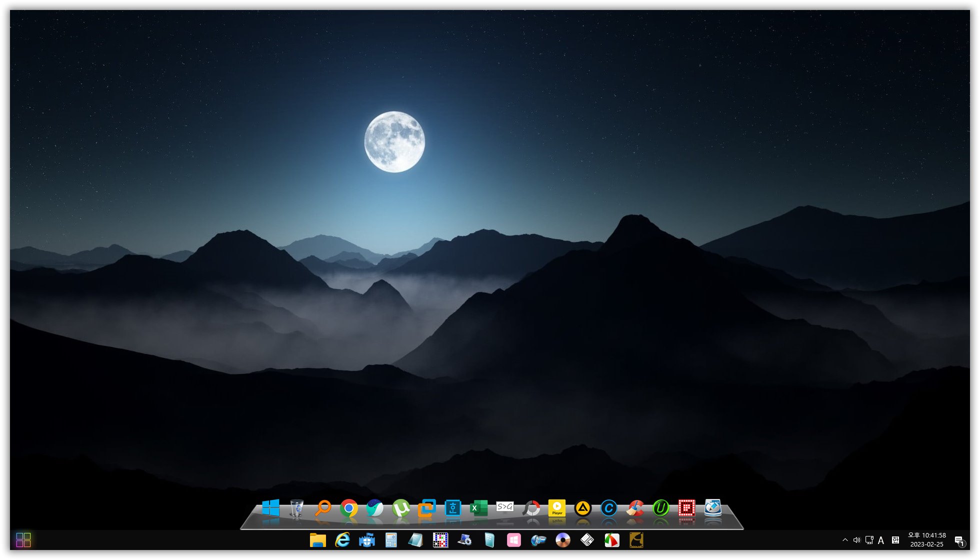Launch the disc burning app in taskbar
980x560 pixels.
coord(563,540)
